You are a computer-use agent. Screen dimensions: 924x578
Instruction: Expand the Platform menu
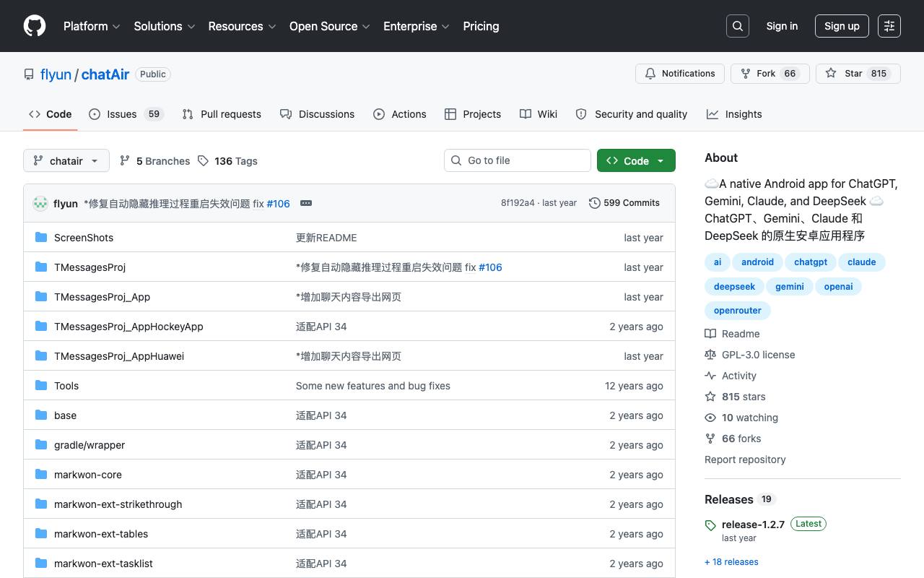point(92,26)
